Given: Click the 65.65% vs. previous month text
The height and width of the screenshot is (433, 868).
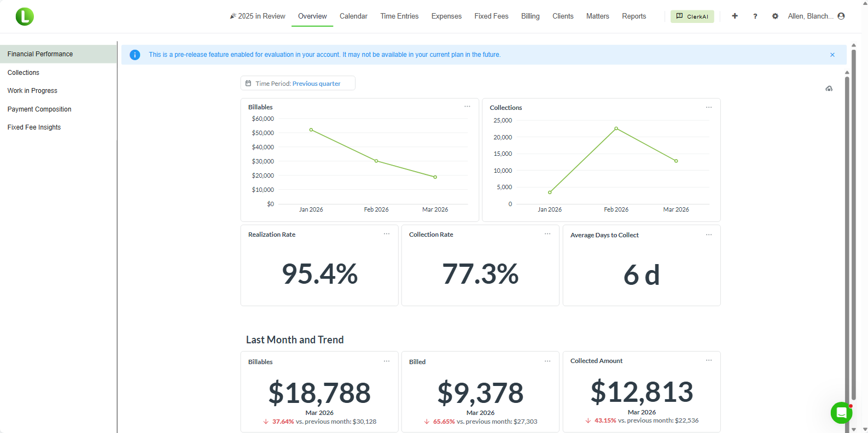Looking at the screenshot, I should pos(485,422).
